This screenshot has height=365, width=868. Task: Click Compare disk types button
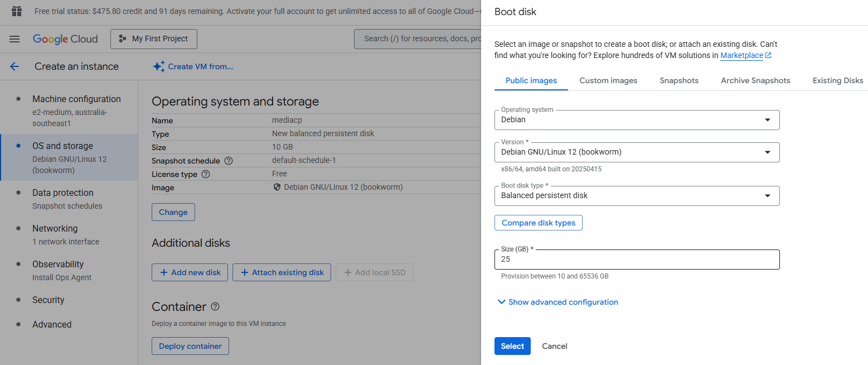click(x=539, y=223)
